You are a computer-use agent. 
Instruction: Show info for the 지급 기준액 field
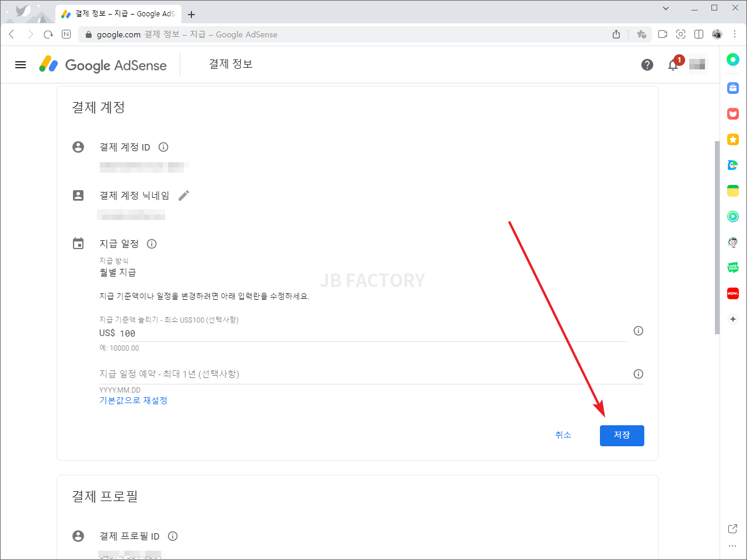(x=638, y=331)
